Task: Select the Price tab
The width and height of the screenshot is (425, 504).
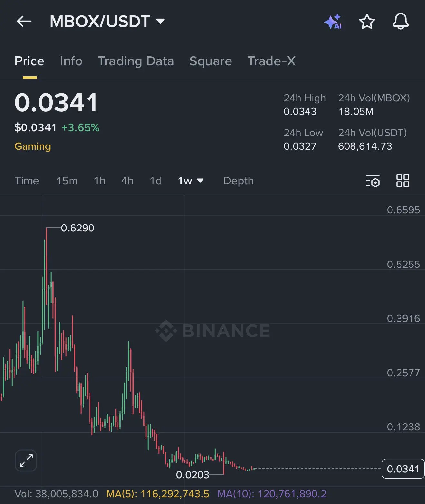Action: (30, 61)
